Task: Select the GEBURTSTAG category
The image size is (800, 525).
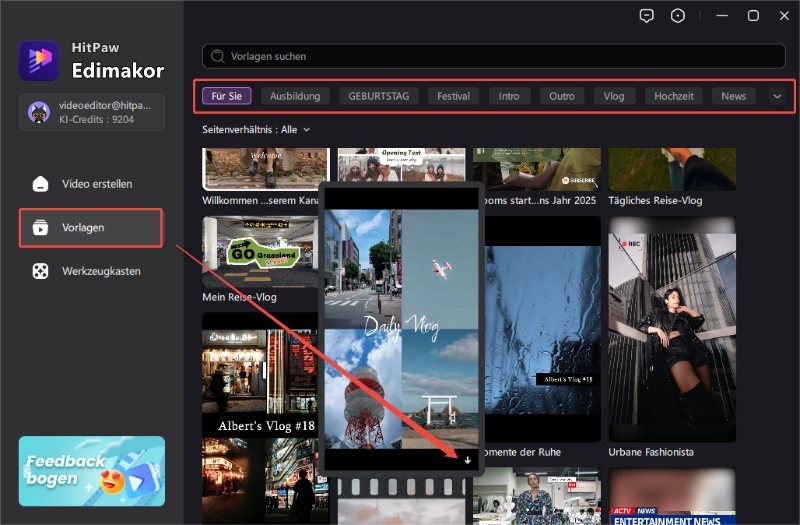Action: [378, 96]
